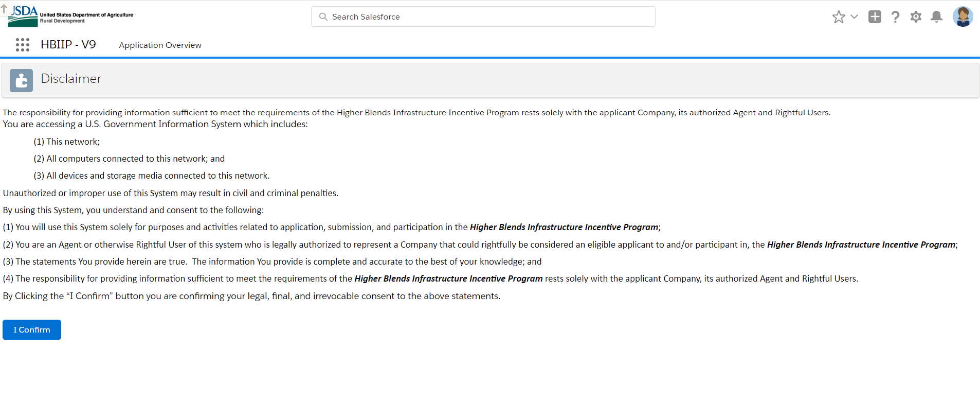The width and height of the screenshot is (980, 418).
Task: Open the Setup gear menu
Action: 916,17
